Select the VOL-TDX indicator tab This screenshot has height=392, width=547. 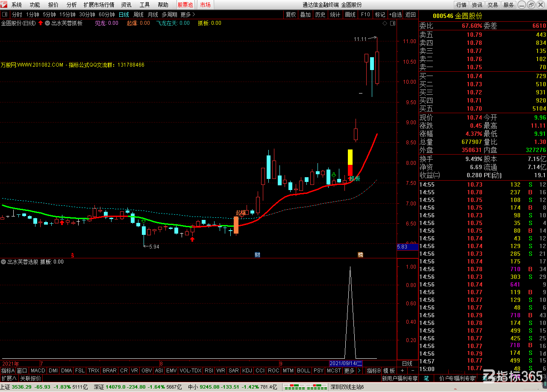[x=191, y=371]
